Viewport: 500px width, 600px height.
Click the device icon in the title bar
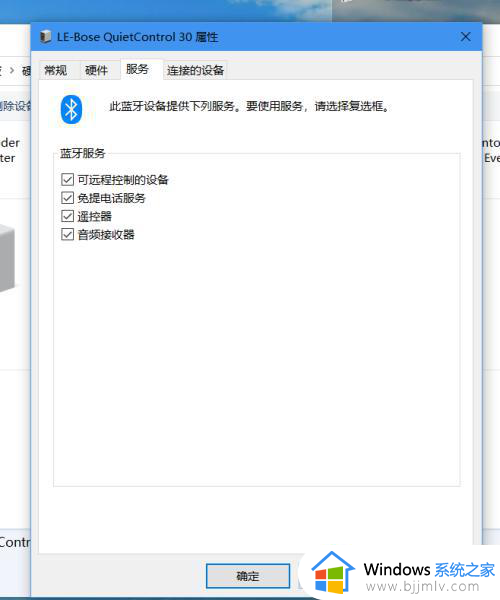coord(46,37)
